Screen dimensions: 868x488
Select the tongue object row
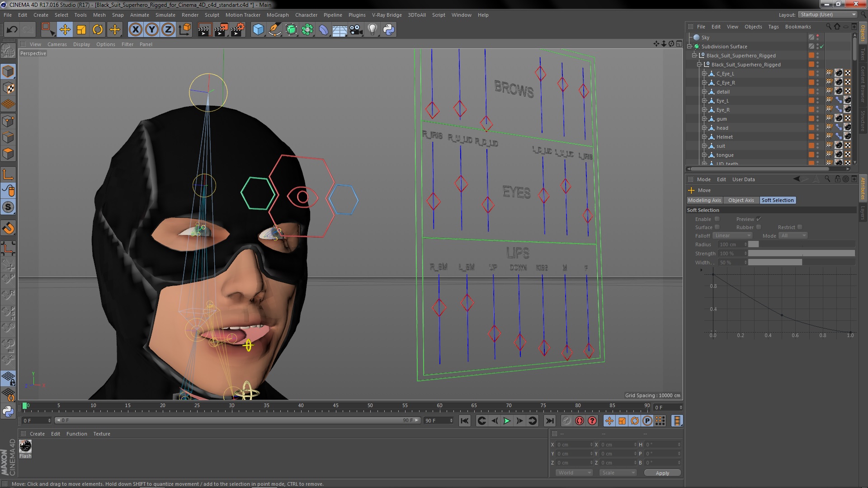pyautogui.click(x=725, y=155)
